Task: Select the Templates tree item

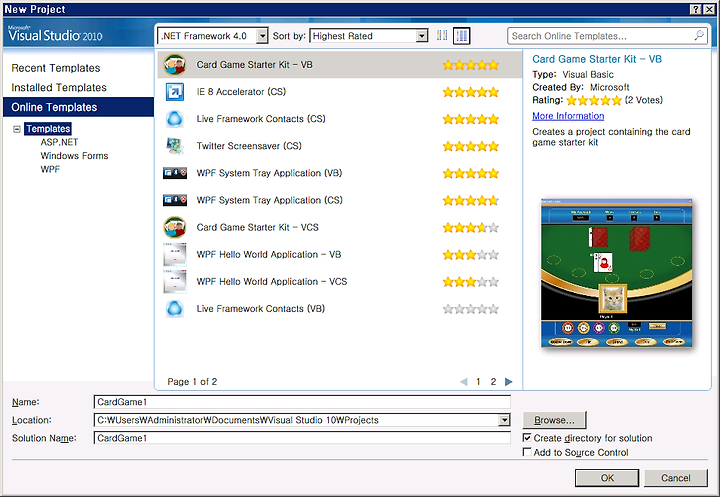Action: 48,129
